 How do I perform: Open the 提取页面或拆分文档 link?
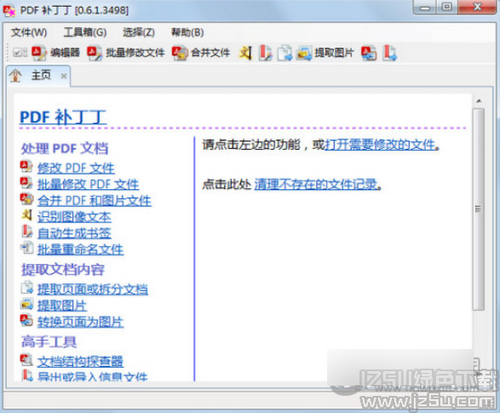pyautogui.click(x=92, y=289)
